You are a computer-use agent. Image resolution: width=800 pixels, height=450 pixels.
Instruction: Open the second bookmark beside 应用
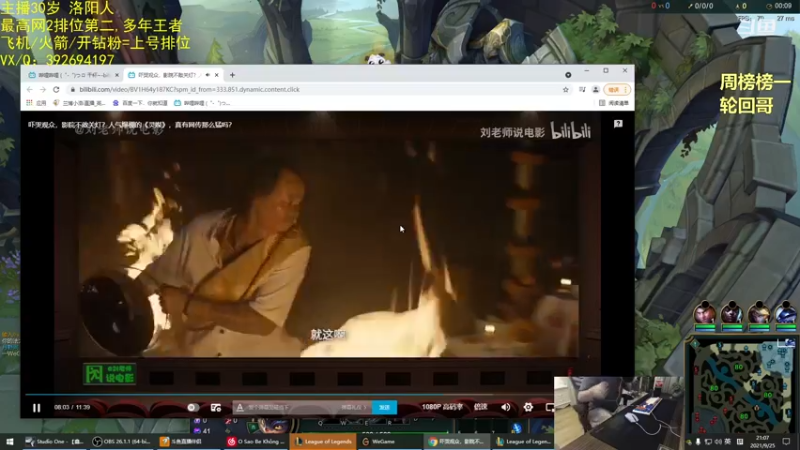pyautogui.click(x=79, y=103)
